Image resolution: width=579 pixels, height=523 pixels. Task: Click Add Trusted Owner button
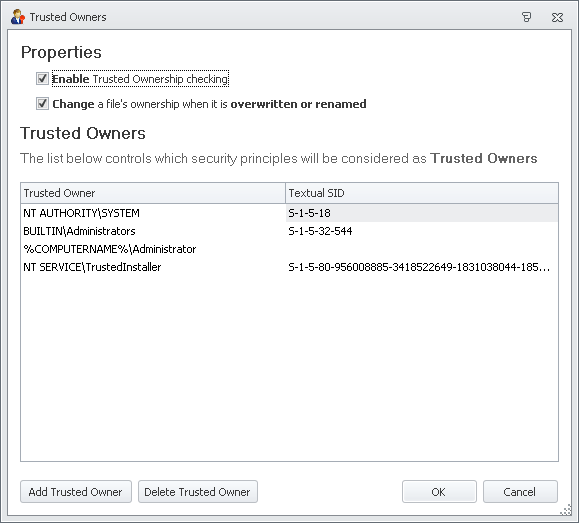(76, 492)
